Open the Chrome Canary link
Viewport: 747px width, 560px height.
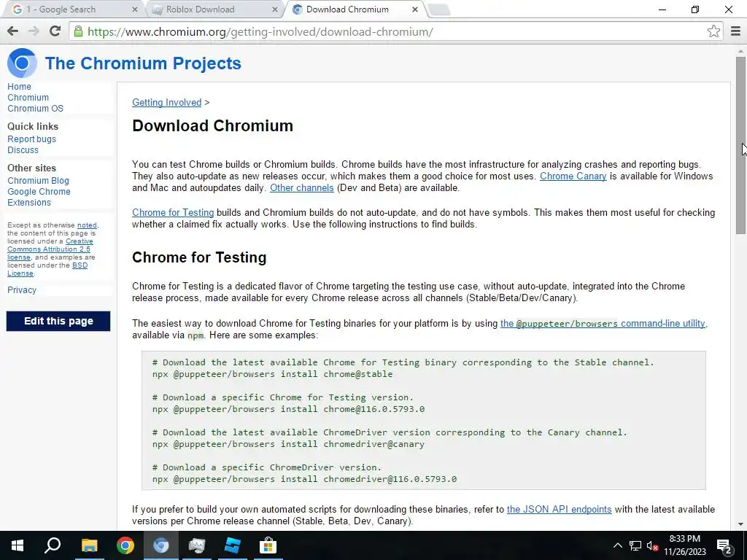pyautogui.click(x=573, y=176)
